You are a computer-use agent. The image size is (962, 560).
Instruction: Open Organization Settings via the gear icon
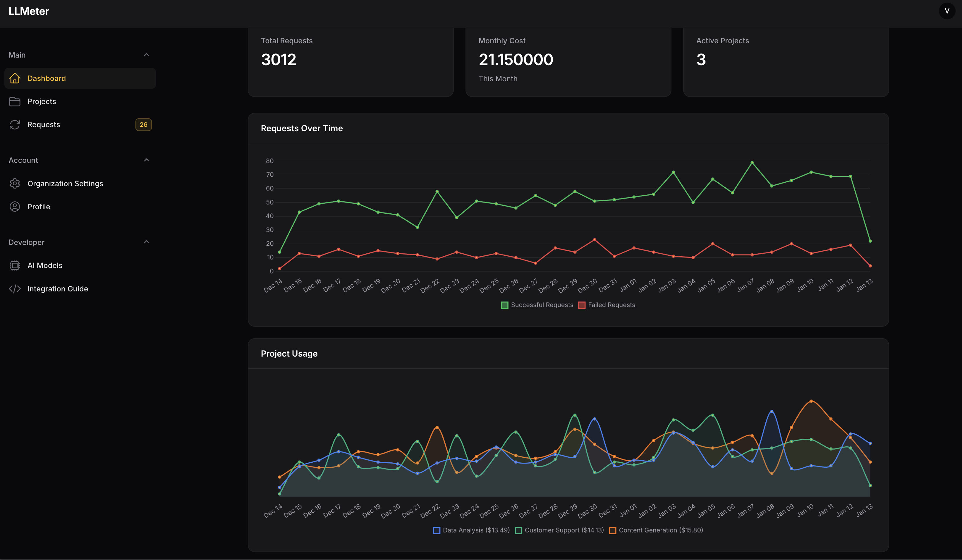(x=15, y=184)
